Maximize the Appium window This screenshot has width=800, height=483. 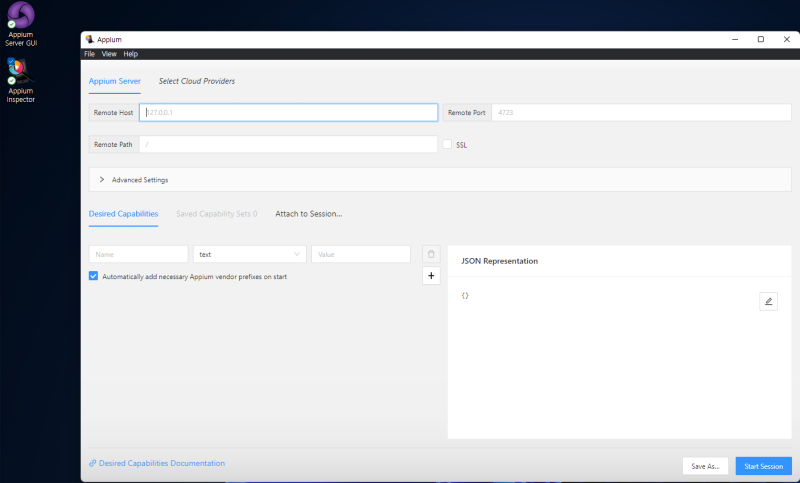pos(761,39)
